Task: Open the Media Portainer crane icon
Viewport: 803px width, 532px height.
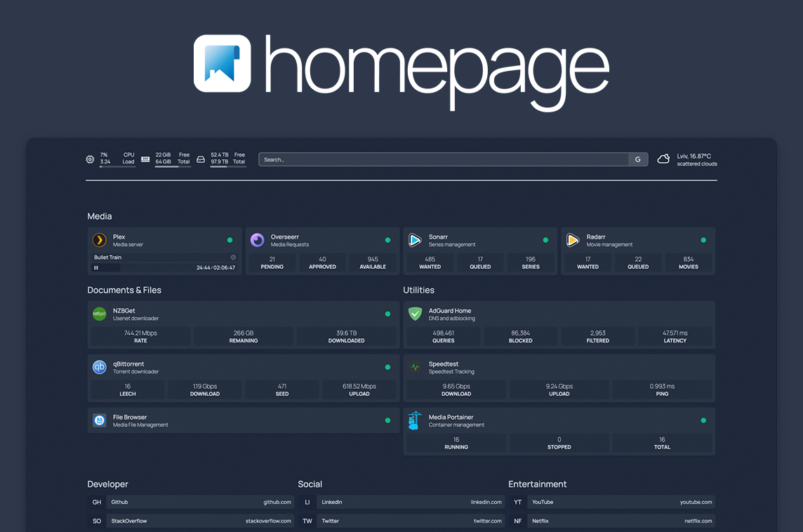Action: click(415, 420)
